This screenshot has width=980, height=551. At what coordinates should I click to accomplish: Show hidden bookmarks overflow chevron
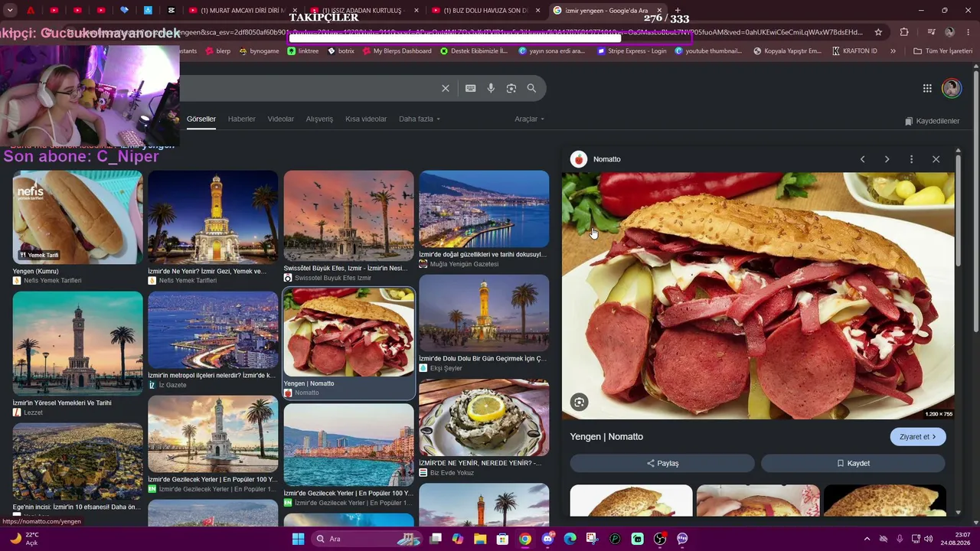(893, 51)
